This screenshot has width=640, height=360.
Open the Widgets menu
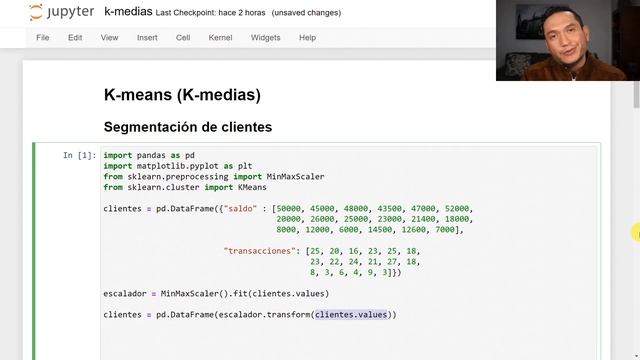click(265, 38)
